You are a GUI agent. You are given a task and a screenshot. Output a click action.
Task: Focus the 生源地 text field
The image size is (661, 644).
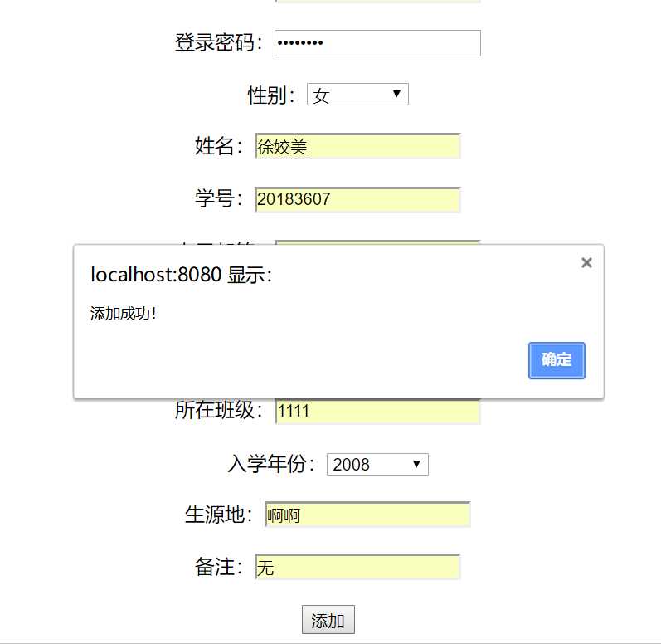(x=367, y=515)
